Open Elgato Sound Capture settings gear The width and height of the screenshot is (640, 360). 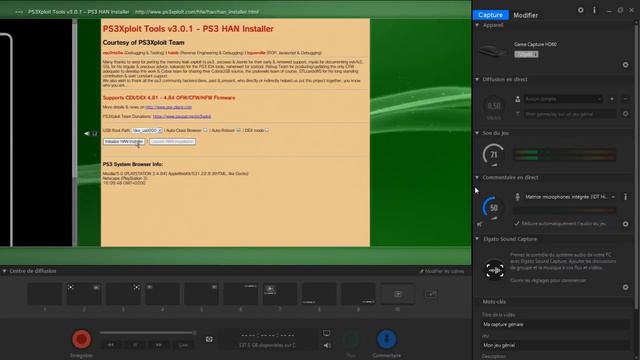[625, 287]
